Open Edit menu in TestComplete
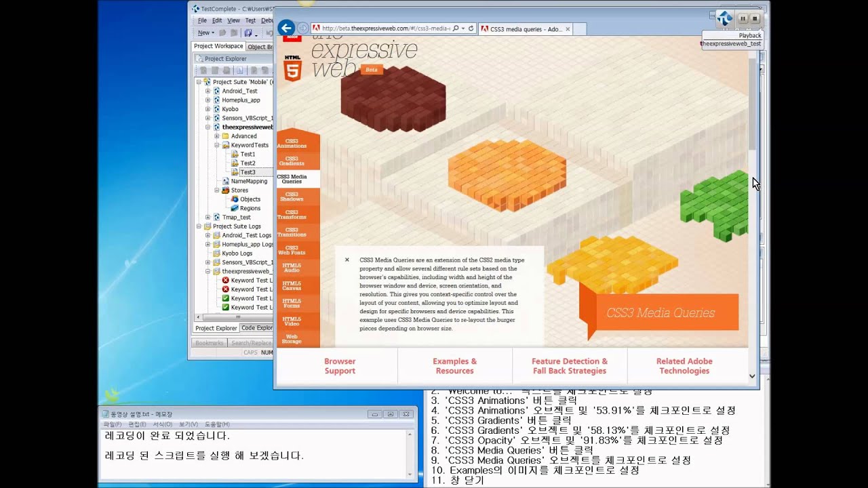Image resolution: width=868 pixels, height=488 pixels. click(x=217, y=20)
